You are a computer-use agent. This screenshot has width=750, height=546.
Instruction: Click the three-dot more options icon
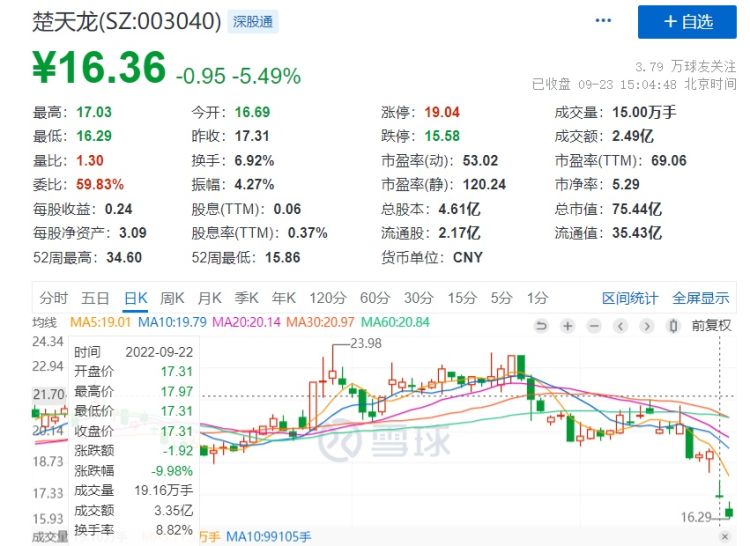(603, 21)
